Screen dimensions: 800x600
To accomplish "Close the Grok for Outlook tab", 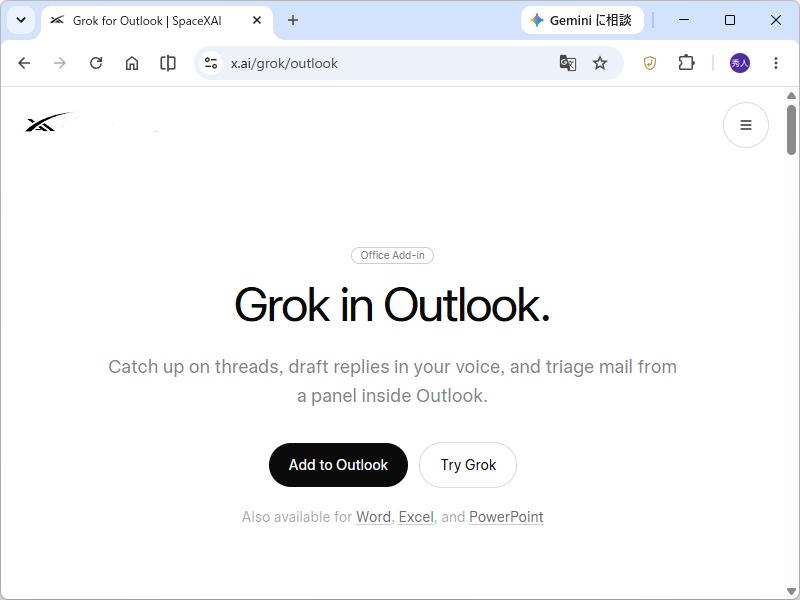I will click(x=257, y=20).
